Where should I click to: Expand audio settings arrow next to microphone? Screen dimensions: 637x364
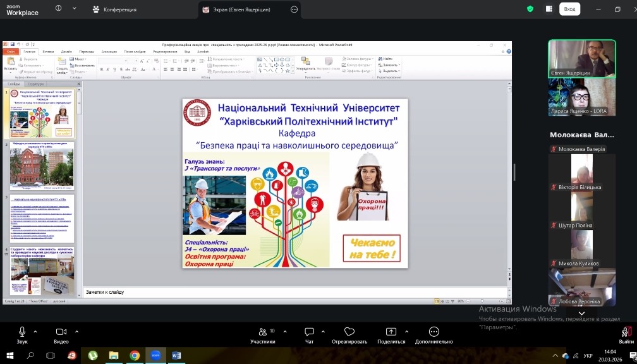[35, 331]
